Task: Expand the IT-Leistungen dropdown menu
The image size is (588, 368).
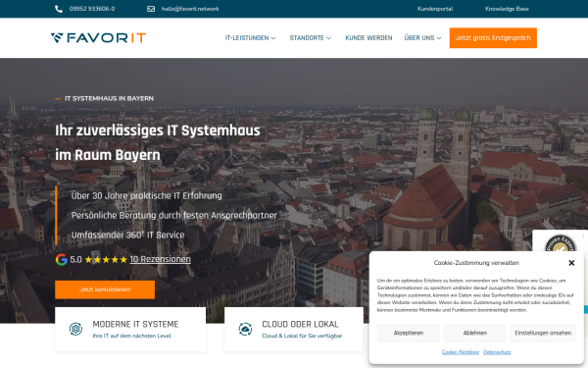Action: [250, 38]
